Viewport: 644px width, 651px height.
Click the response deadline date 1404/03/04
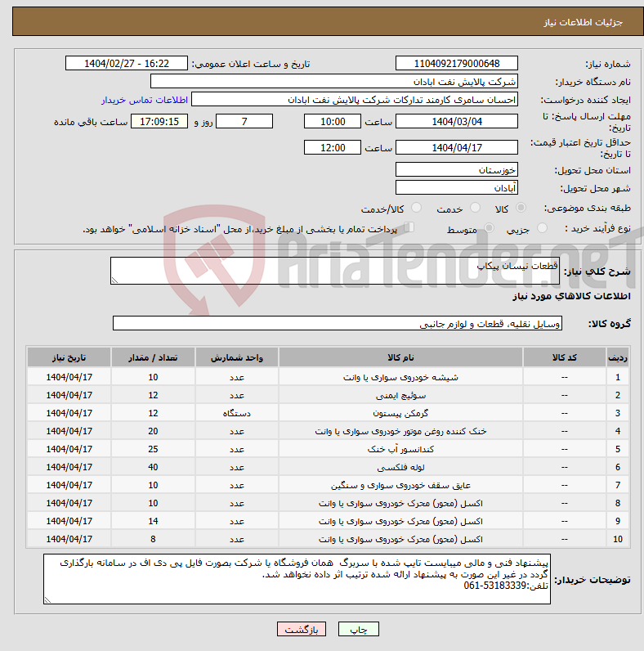[457, 122]
